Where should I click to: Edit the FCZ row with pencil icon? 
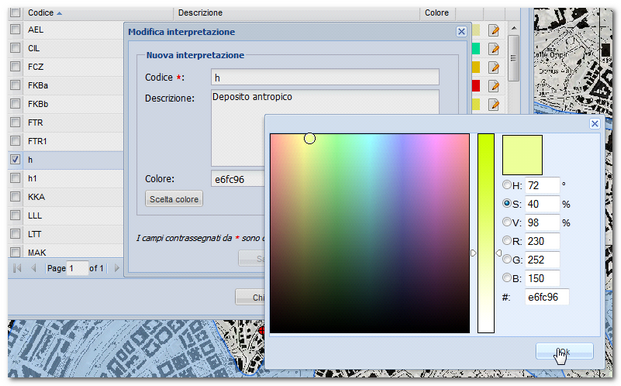coord(493,68)
